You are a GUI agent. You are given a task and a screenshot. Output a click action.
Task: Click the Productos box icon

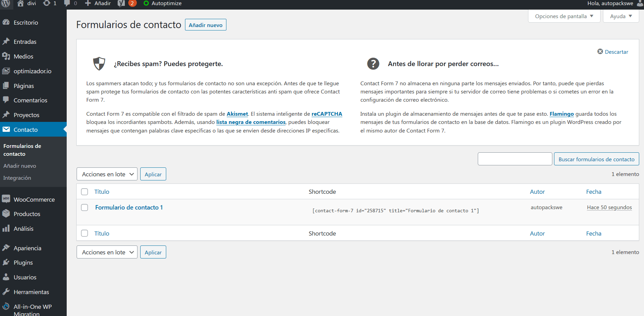[6, 214]
